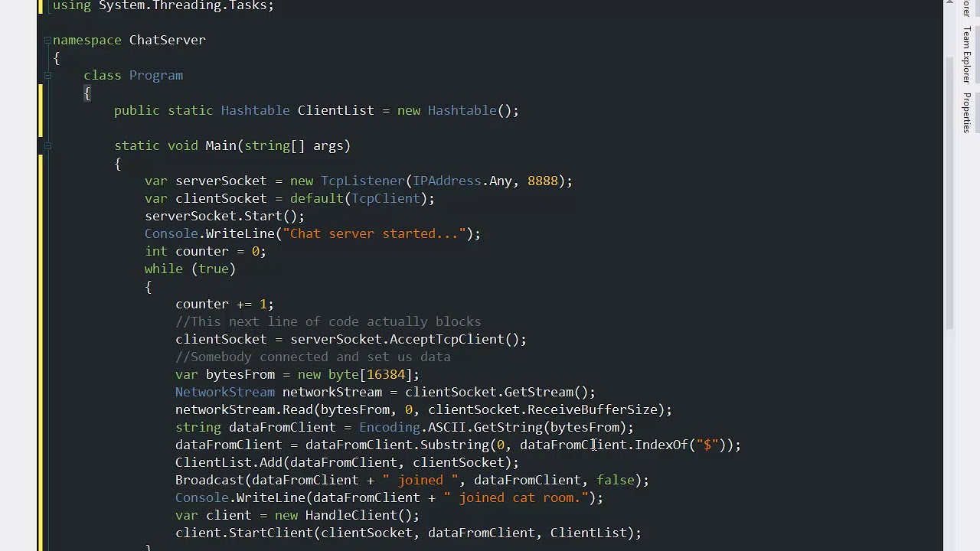Click "Start" in serverSocket.Start()

click(x=263, y=216)
